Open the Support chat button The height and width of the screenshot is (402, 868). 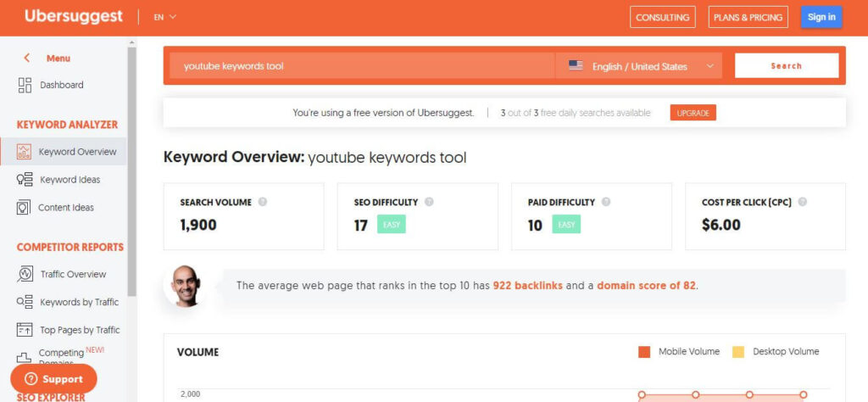[53, 379]
